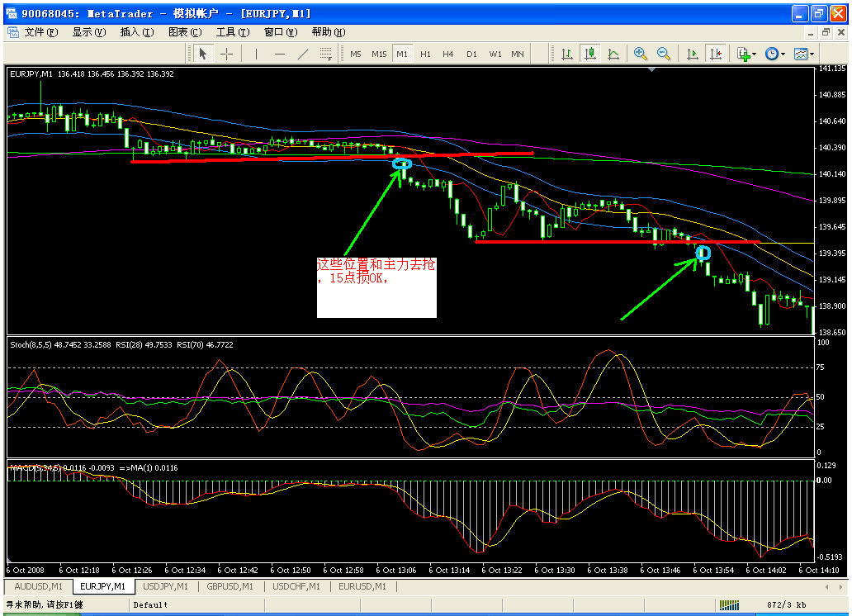This screenshot has width=852, height=616.
Task: Expand the indicators dropdown arrow
Action: click(x=755, y=54)
